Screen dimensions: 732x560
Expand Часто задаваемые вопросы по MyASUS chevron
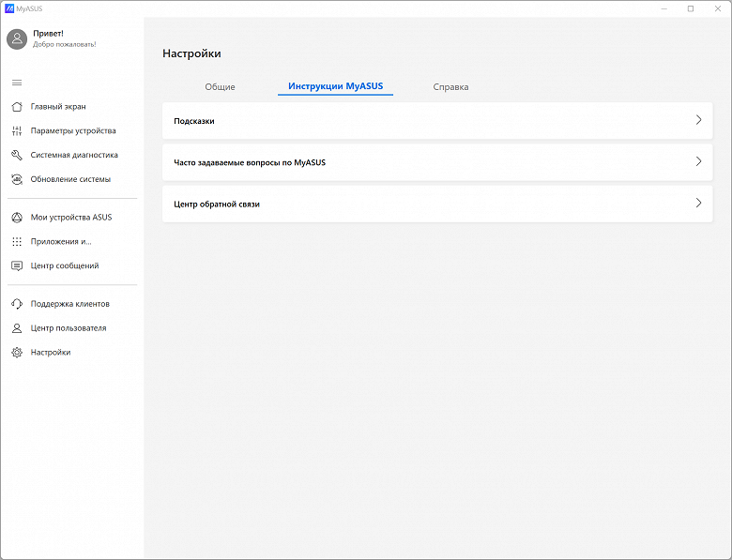pyautogui.click(x=698, y=161)
